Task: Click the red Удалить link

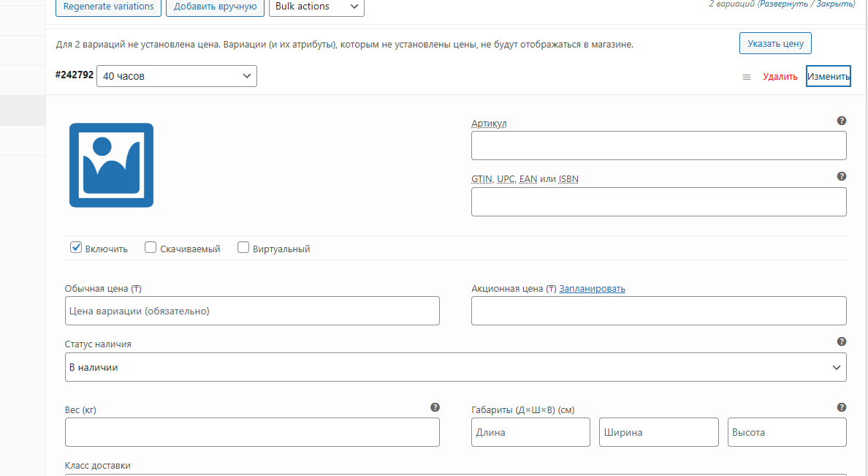Action: 780,77
